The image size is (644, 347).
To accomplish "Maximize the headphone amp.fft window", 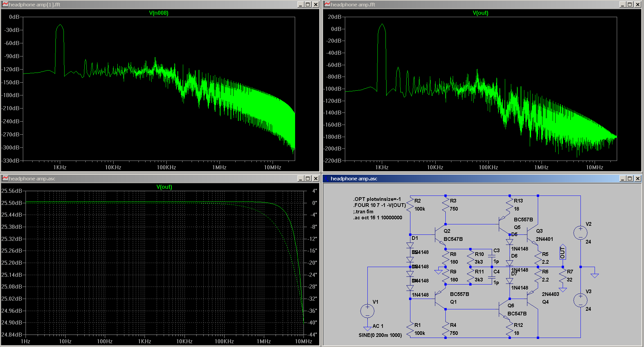I will [630, 4].
